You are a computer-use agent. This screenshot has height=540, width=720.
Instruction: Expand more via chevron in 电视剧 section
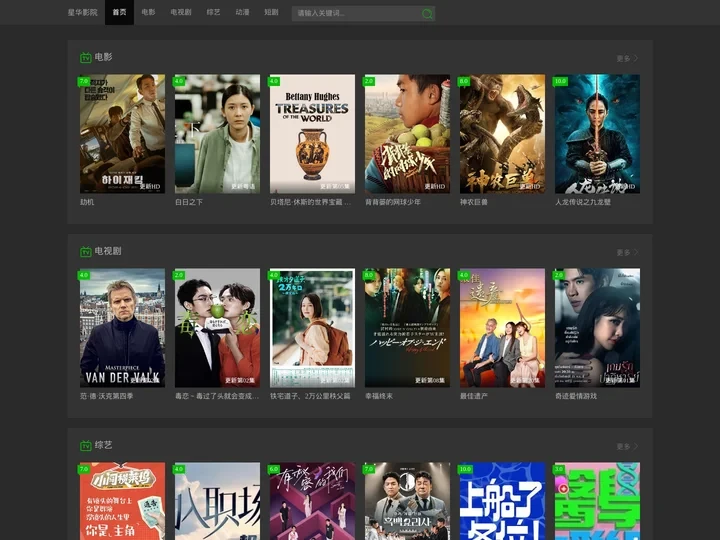pyautogui.click(x=636, y=253)
